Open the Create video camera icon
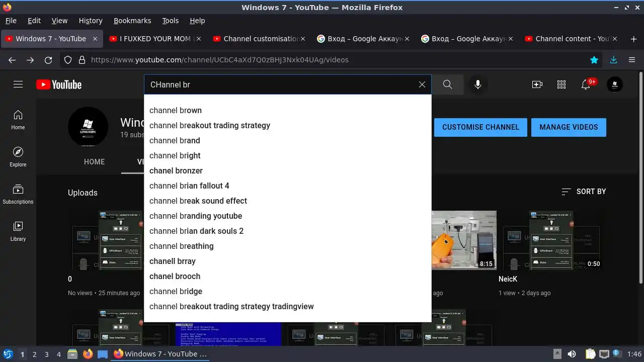The height and width of the screenshot is (362, 644). click(537, 84)
